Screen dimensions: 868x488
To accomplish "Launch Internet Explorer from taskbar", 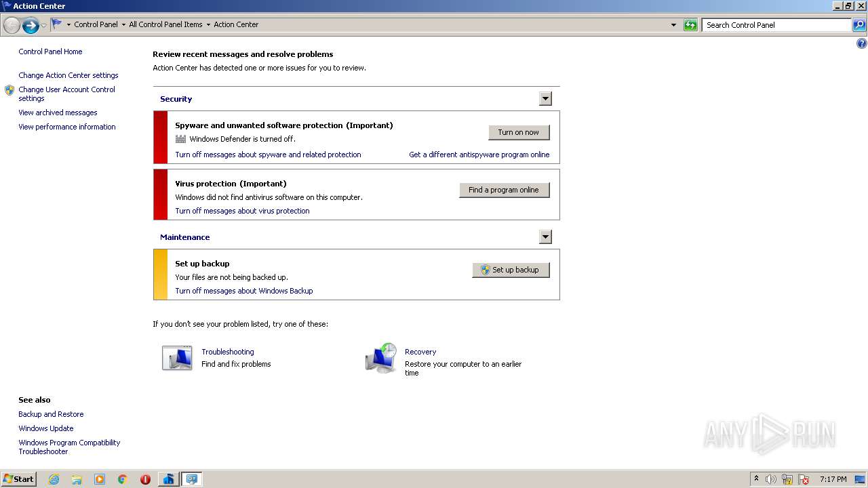I will 54,479.
